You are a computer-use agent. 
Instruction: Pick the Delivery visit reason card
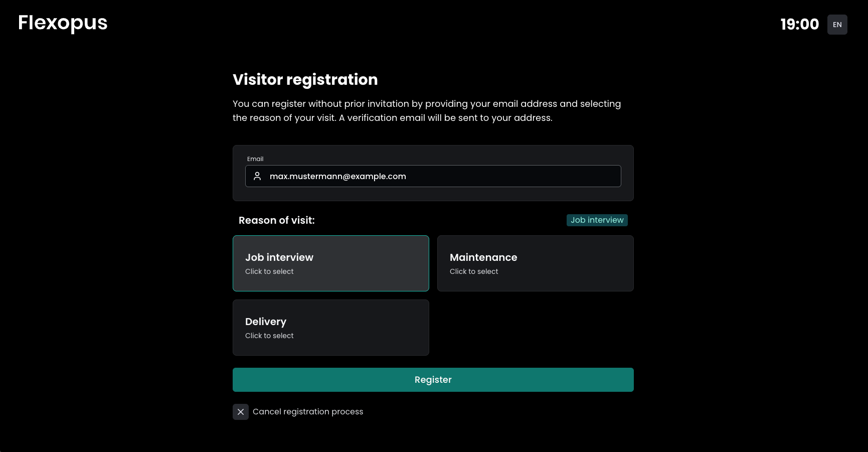[330, 327]
